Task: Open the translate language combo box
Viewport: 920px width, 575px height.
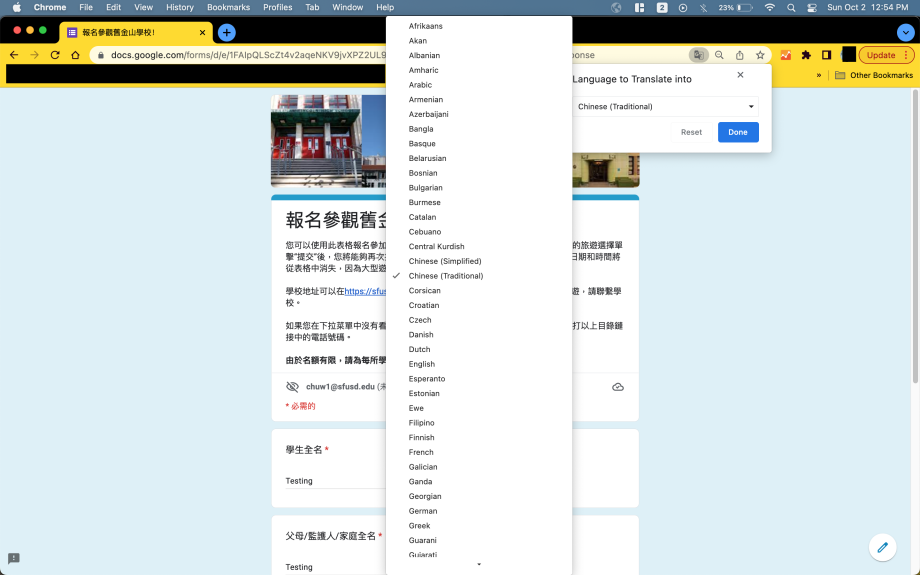Action: [665, 106]
